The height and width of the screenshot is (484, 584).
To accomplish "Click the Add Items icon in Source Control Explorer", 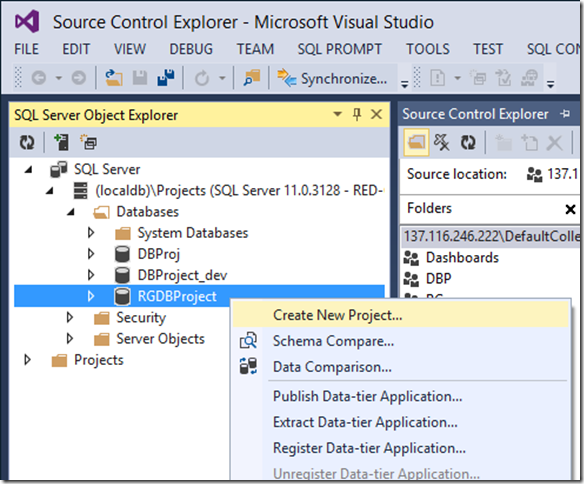I will click(x=529, y=142).
